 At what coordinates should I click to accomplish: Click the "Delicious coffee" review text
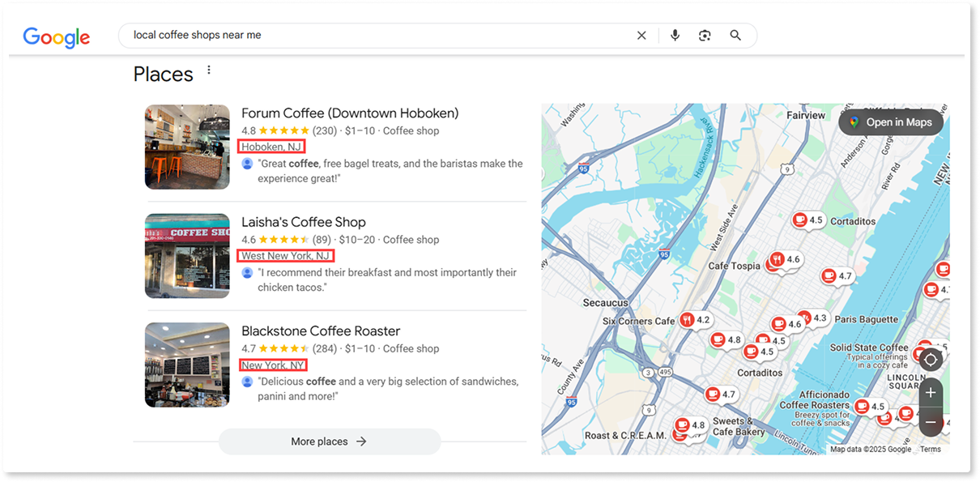click(x=388, y=389)
